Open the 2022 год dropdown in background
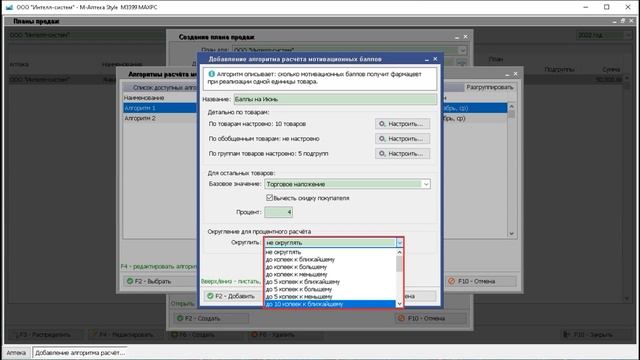The height and width of the screenshot is (360, 640). point(628,36)
